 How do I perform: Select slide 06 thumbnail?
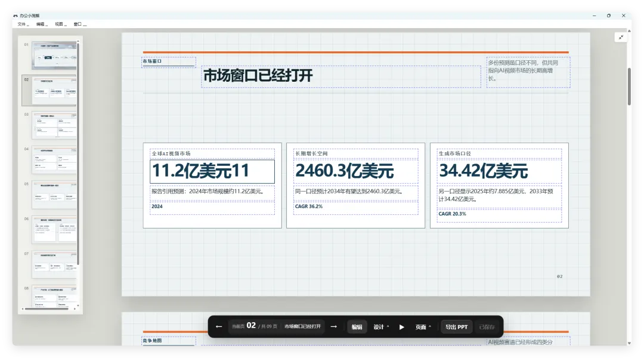tap(54, 230)
